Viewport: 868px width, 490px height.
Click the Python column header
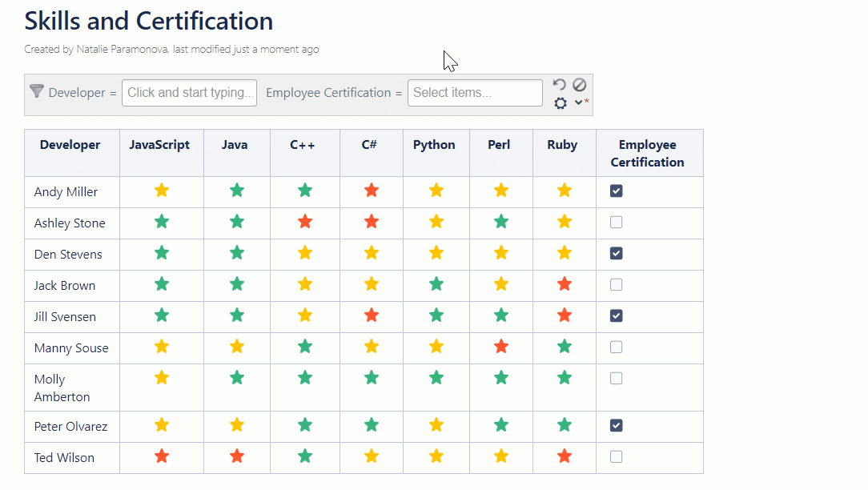tap(434, 145)
